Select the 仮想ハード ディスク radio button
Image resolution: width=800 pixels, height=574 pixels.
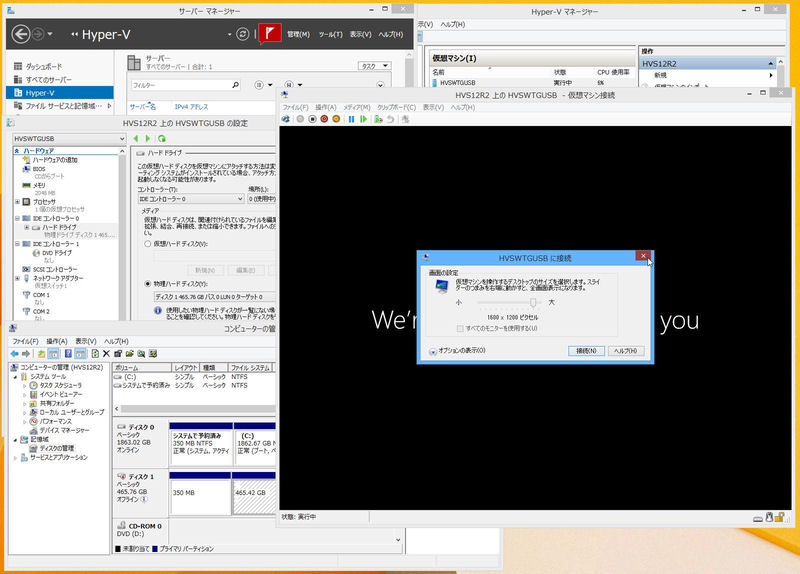coord(147,243)
